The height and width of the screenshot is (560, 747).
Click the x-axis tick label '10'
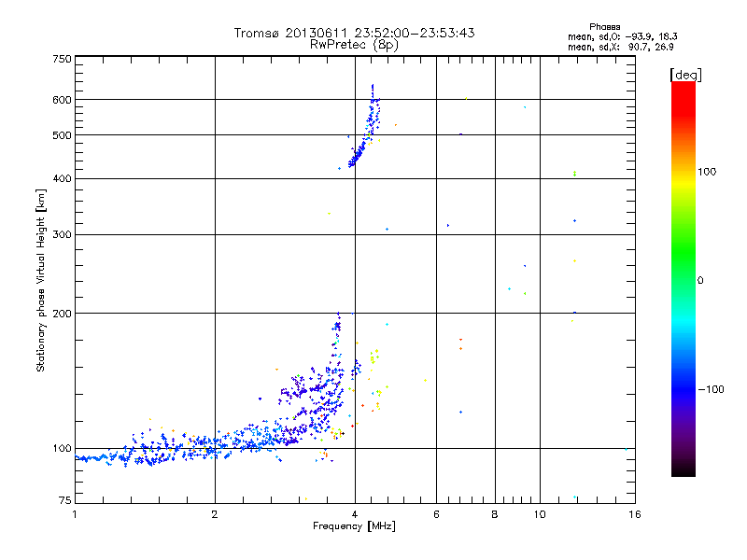tap(540, 514)
